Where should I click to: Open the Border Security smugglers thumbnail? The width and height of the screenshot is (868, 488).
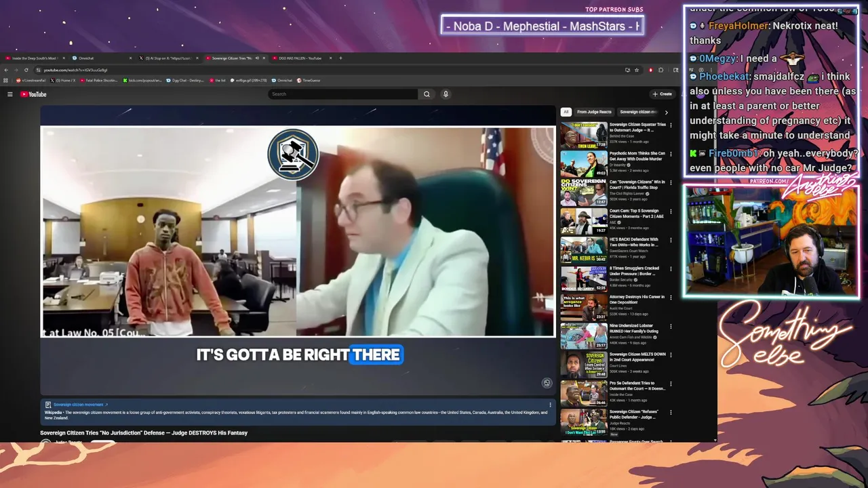click(x=583, y=279)
